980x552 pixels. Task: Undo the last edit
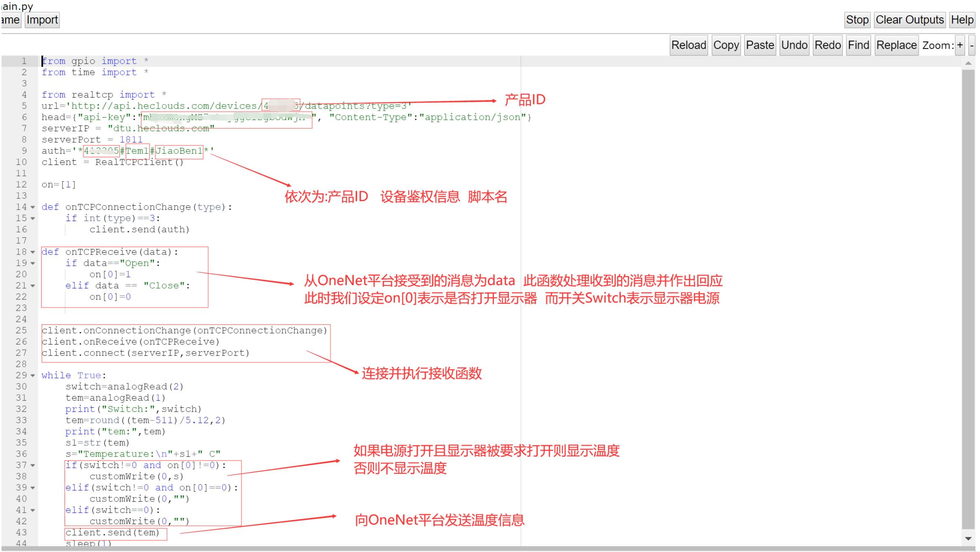pyautogui.click(x=794, y=45)
